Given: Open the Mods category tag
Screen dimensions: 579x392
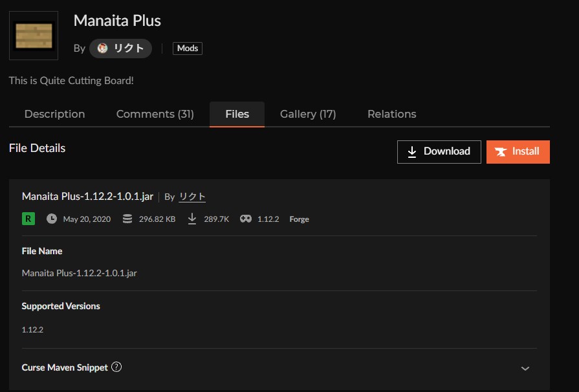Looking at the screenshot, I should pyautogui.click(x=188, y=49).
